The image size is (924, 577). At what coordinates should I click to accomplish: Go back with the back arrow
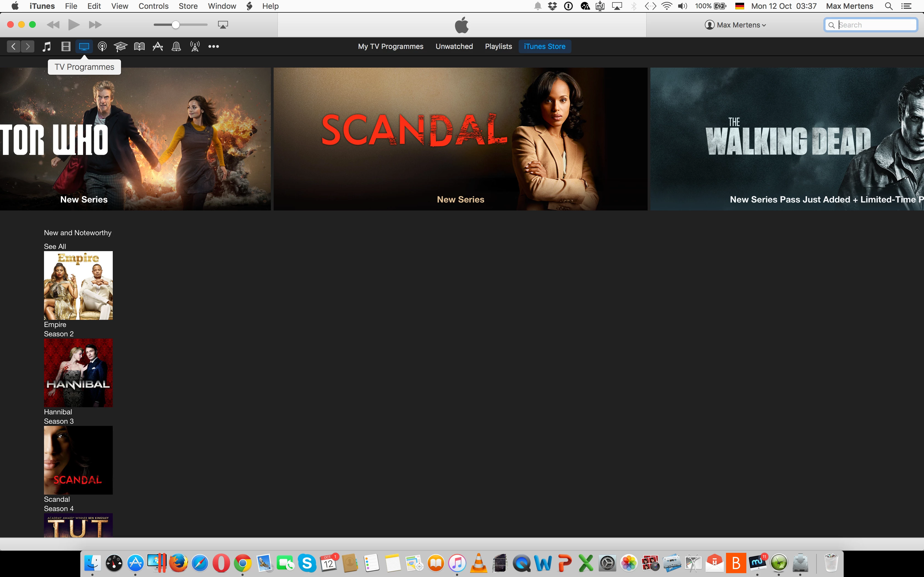(13, 46)
